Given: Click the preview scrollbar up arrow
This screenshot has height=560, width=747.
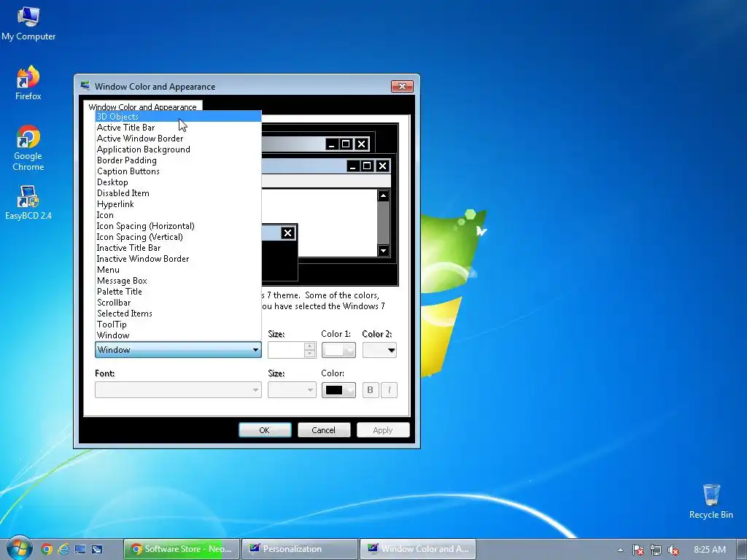Looking at the screenshot, I should tap(383, 195).
